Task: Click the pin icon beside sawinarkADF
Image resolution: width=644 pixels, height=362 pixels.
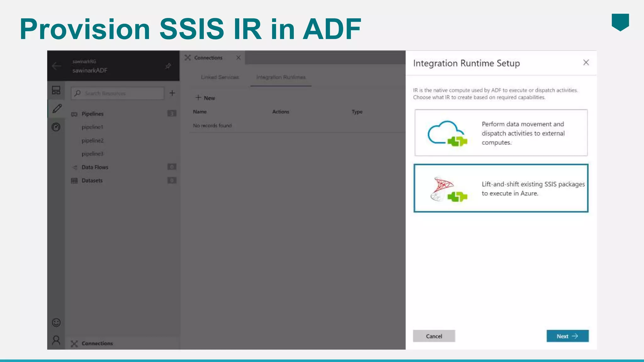Action: [168, 66]
